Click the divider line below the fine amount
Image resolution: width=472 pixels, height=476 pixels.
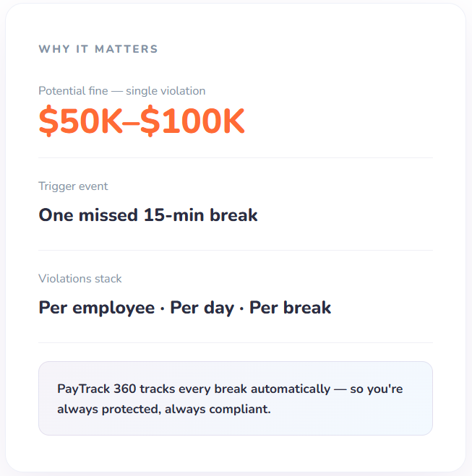click(236, 157)
